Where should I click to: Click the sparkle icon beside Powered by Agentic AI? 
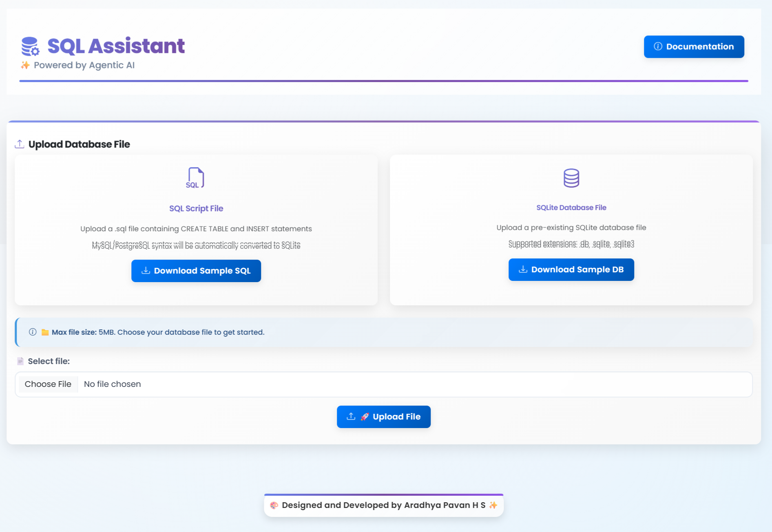point(25,65)
